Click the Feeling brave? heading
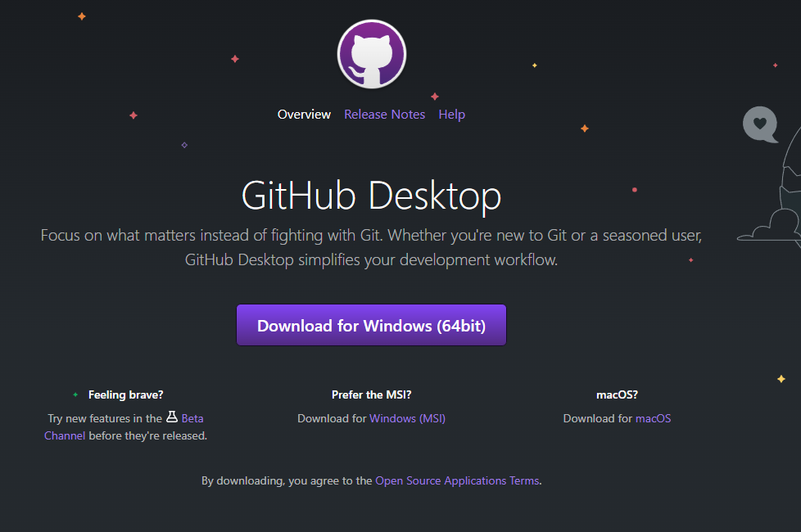The width and height of the screenshot is (801, 532). point(125,394)
